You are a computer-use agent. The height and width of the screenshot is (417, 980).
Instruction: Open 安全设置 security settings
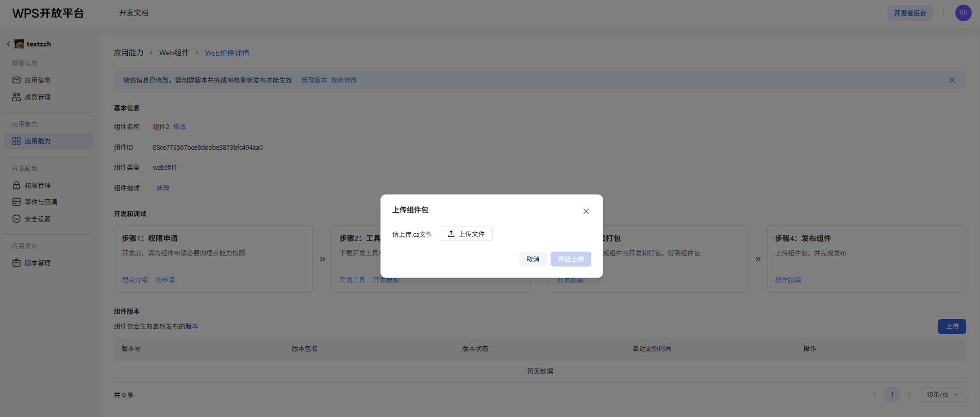[38, 219]
